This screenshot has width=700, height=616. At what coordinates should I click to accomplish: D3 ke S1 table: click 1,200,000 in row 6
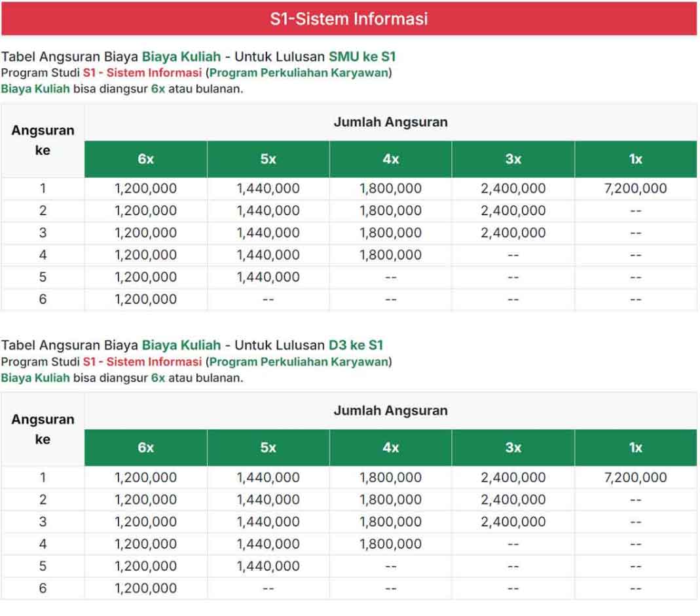click(145, 588)
